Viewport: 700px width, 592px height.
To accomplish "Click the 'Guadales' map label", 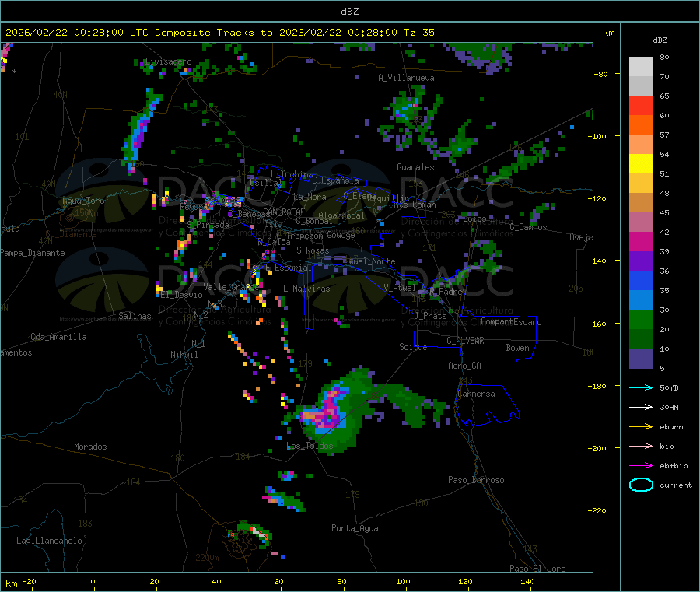I will tap(415, 167).
